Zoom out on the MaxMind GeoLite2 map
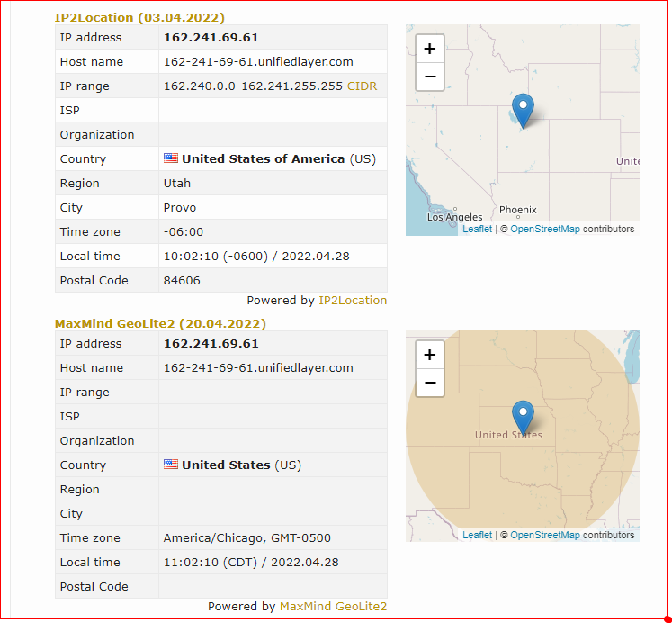This screenshot has height=623, width=672. click(430, 383)
